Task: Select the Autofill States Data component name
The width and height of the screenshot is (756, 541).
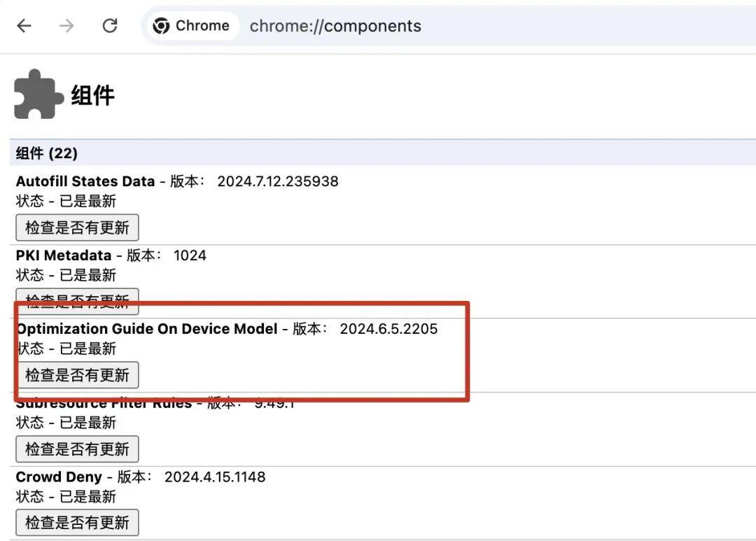Action: click(85, 181)
